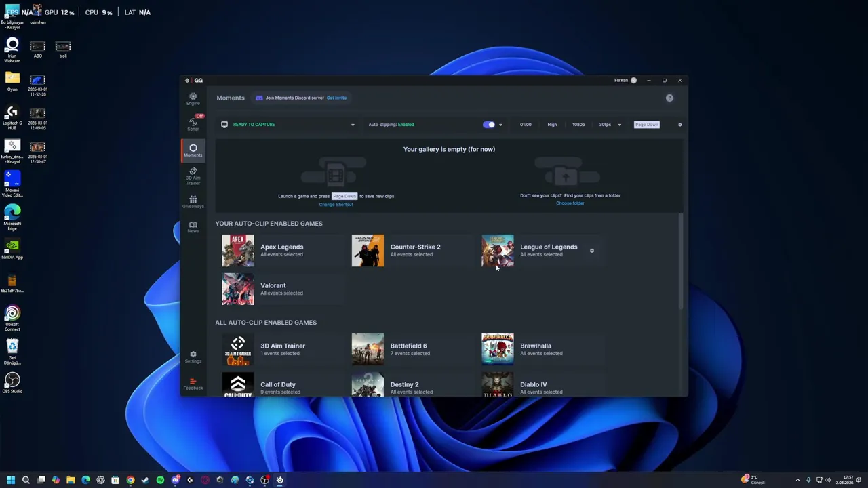
Task: Click the taskbar clock and date
Action: (845, 480)
